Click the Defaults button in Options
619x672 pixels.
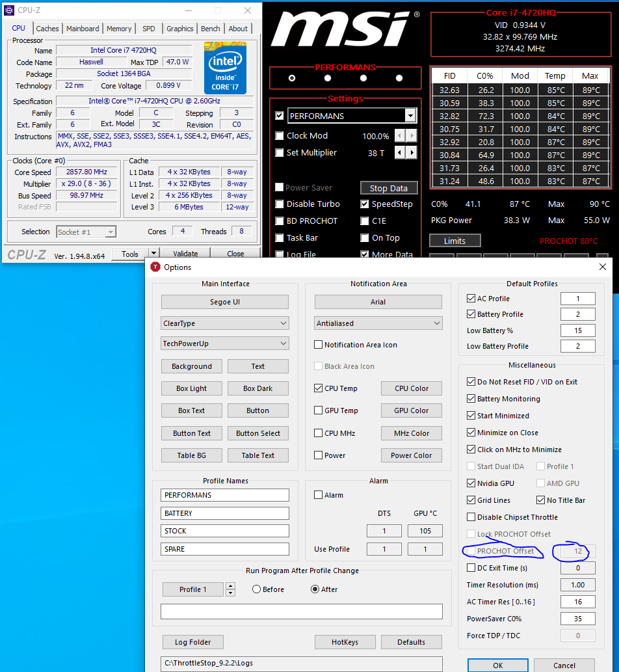point(411,642)
